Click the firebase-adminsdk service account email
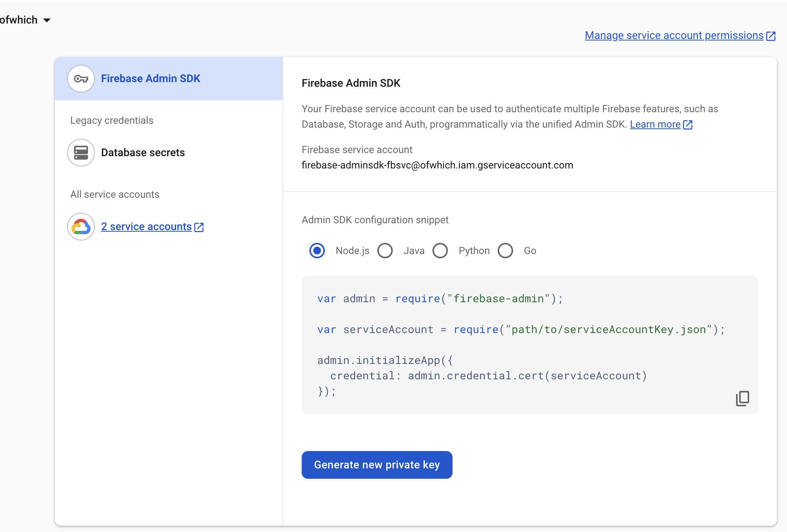787x532 pixels. 437,165
